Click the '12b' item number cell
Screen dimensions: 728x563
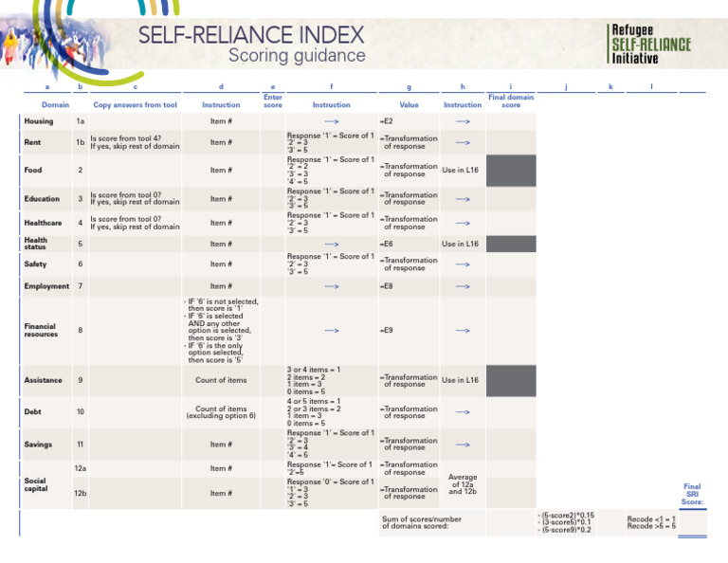coord(81,493)
